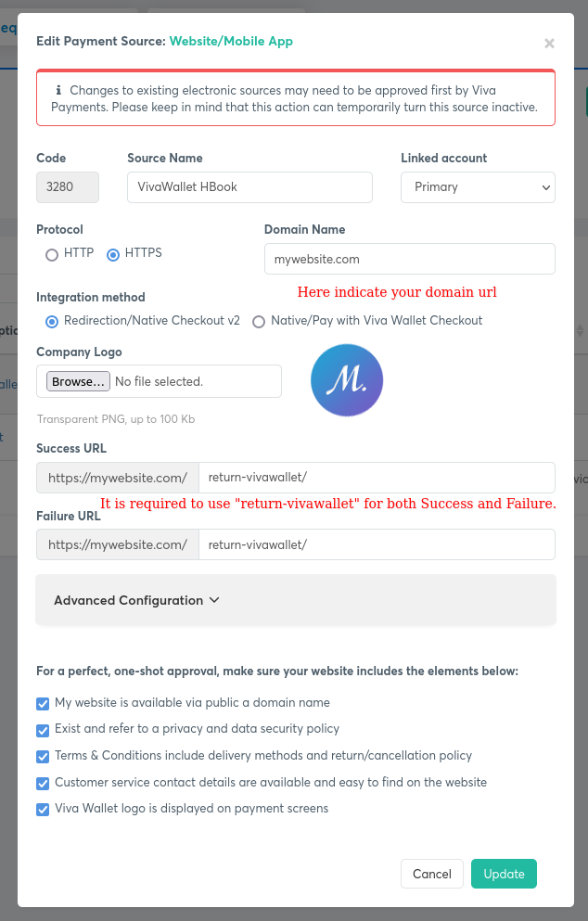Select Redirection/Native Checkout v2 integration method
The height and width of the screenshot is (921, 588).
point(52,322)
